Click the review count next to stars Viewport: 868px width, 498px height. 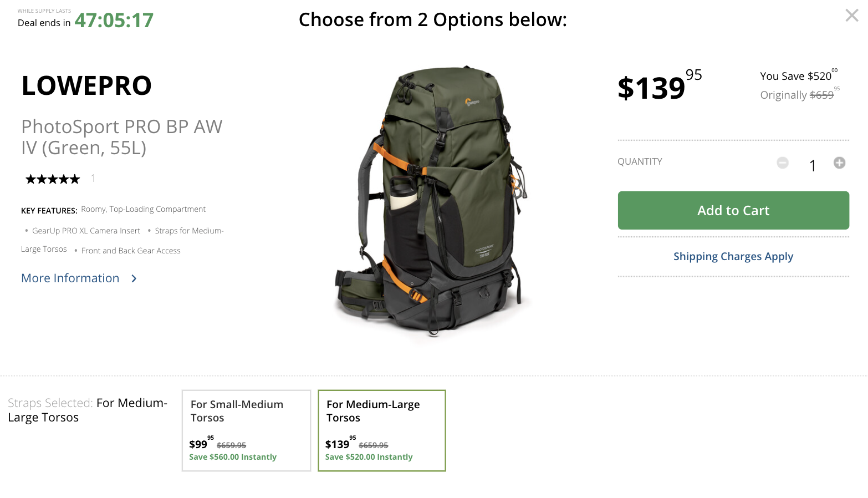93,178
